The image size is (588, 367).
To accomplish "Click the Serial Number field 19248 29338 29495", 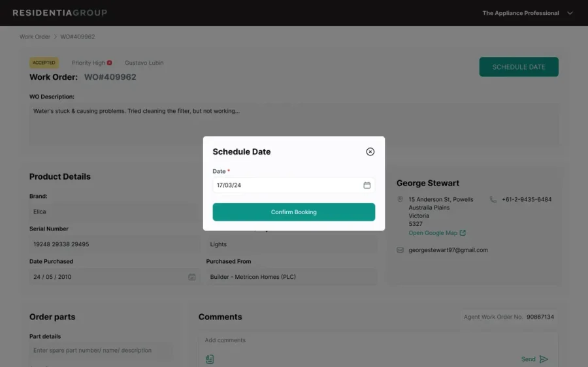I will click(114, 244).
